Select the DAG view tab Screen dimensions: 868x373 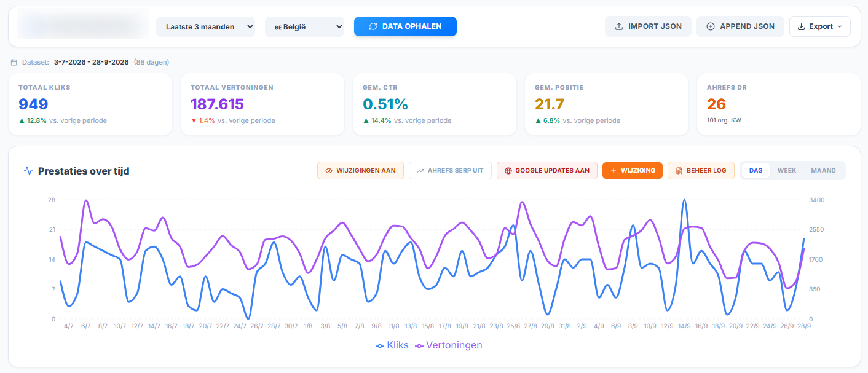tap(756, 170)
